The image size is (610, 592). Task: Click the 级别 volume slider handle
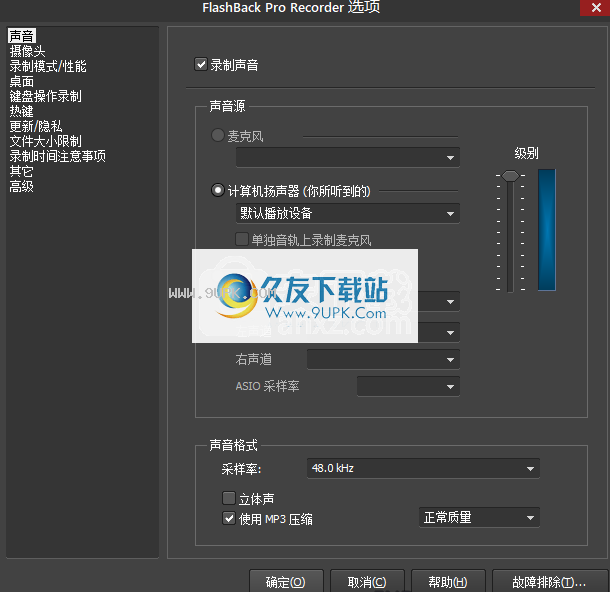click(x=510, y=176)
